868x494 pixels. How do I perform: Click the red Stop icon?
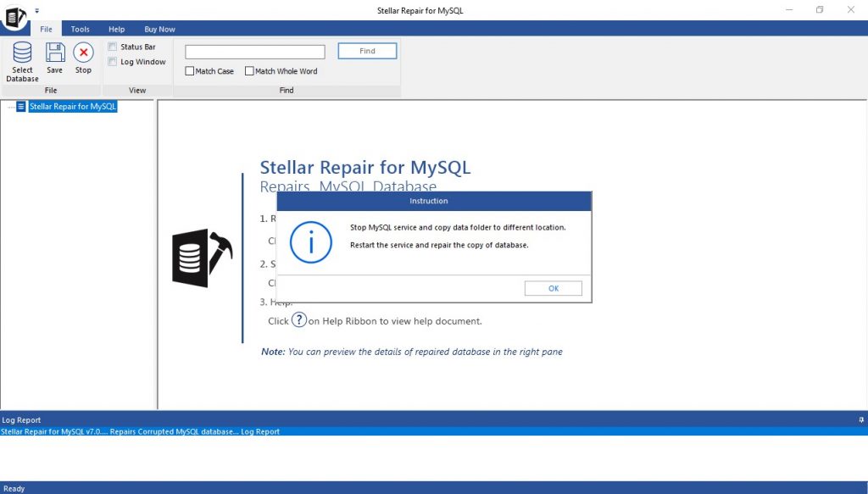point(83,53)
